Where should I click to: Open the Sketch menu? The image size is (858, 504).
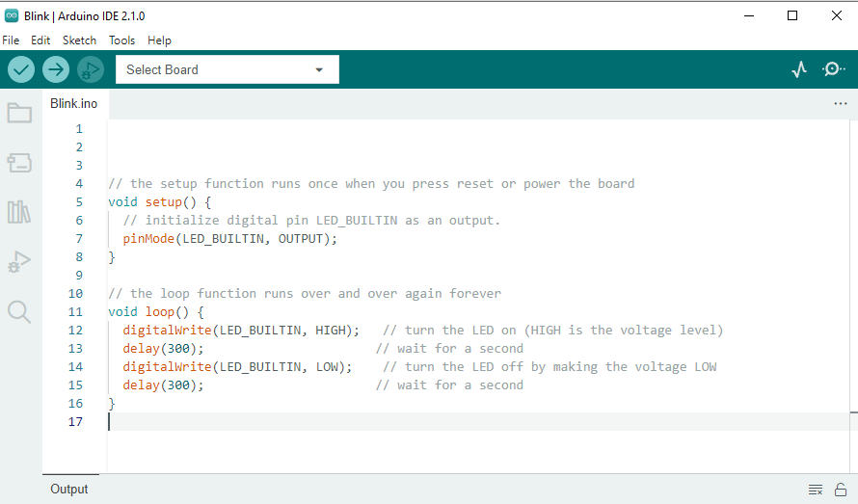(x=79, y=40)
